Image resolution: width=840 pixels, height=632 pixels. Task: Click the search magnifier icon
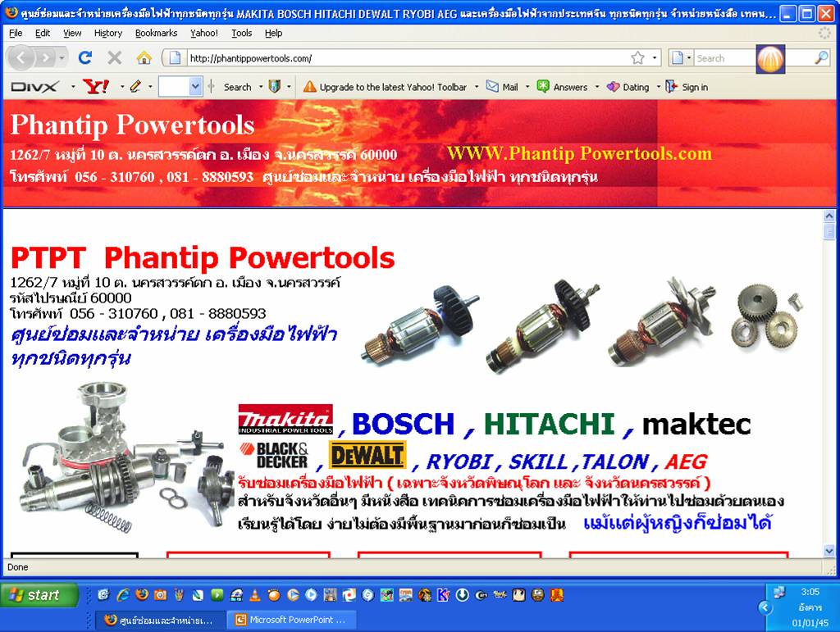tap(821, 58)
